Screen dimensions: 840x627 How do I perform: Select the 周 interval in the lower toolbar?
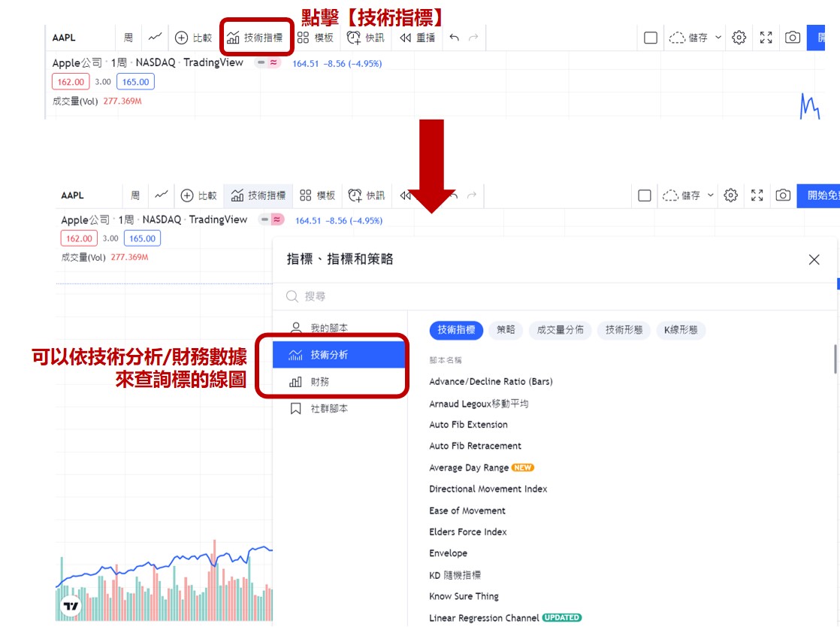coord(135,195)
